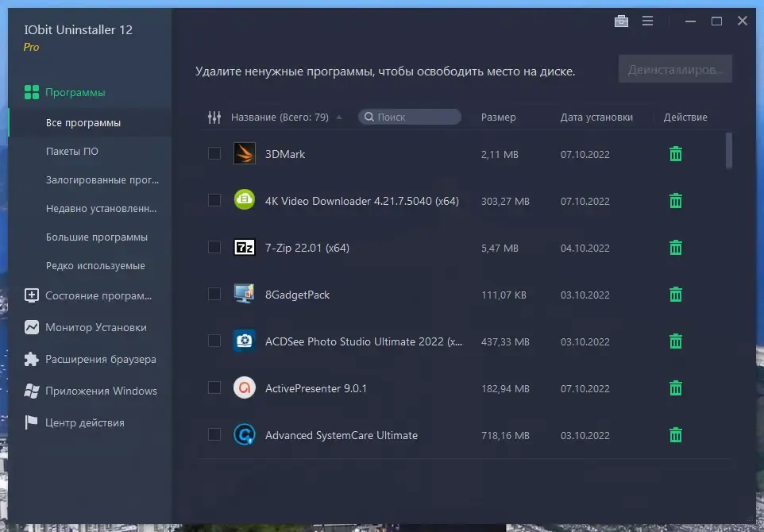Show Большие программы list
764x532 pixels.
click(97, 237)
